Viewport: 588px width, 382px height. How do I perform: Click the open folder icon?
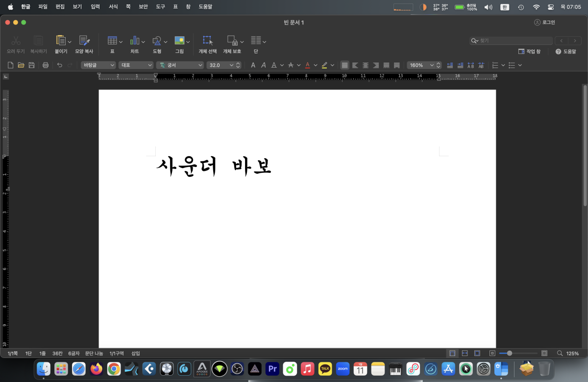click(x=21, y=65)
